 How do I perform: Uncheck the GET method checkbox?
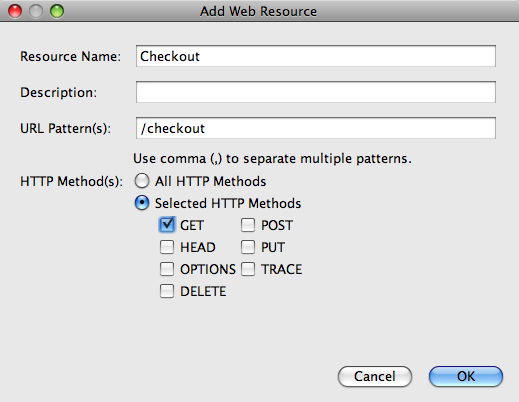point(167,225)
